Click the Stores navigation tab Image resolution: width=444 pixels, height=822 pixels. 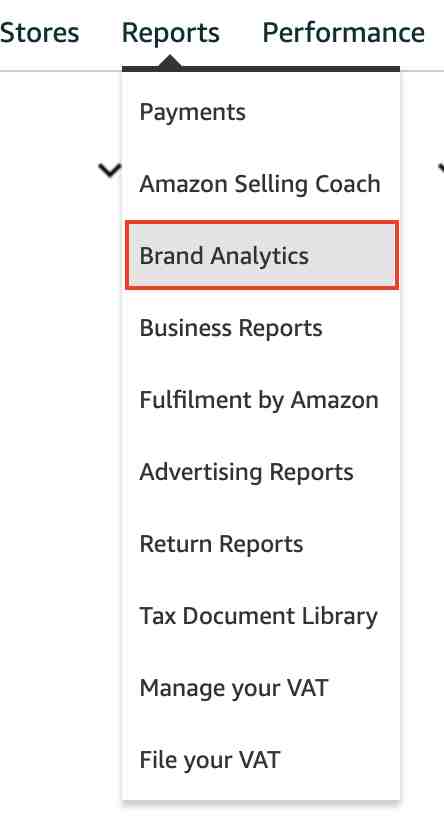39,33
